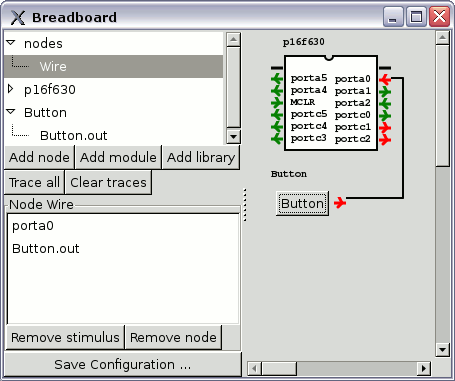Click the Add library button
Image resolution: width=455 pixels, height=381 pixels.
click(x=201, y=157)
